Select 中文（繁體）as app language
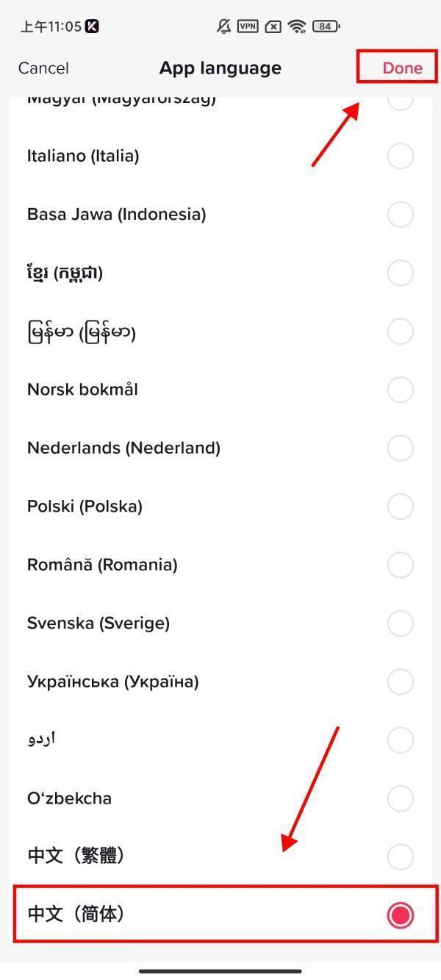 220,856
